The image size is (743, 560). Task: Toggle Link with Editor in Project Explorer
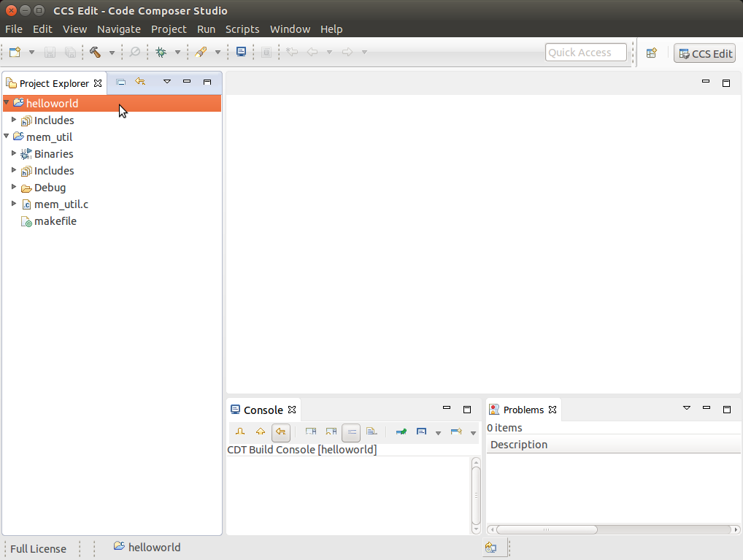140,83
